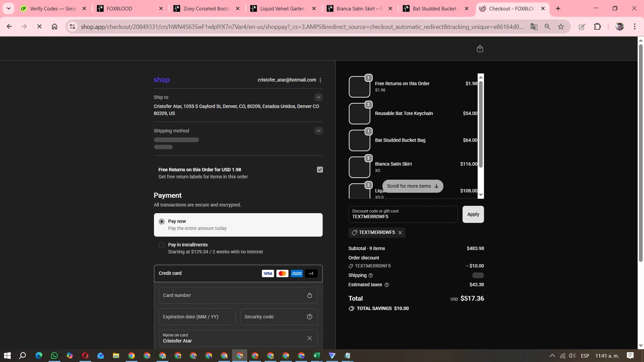Switch to the Verify Codes tab
Screen dimensions: 644x362
tap(54, 9)
